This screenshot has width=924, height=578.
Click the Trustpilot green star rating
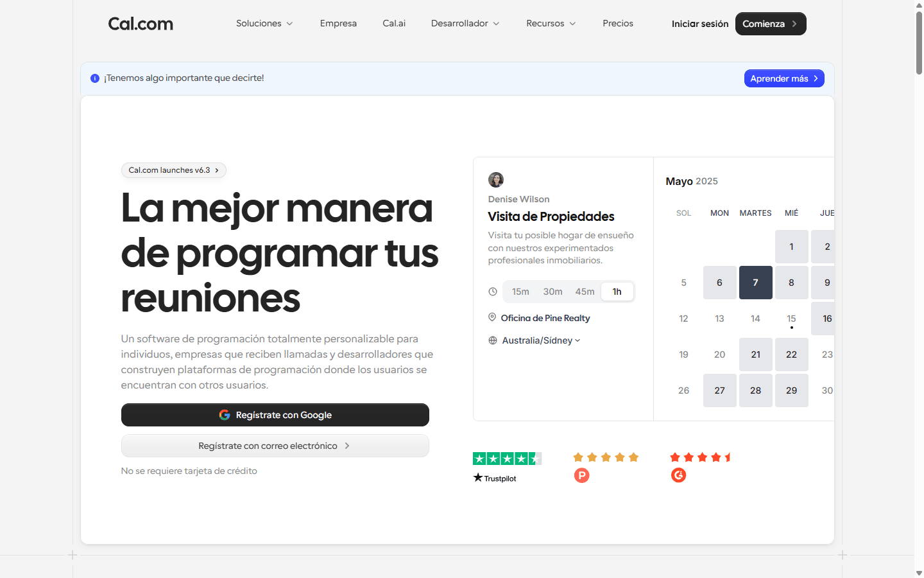[x=508, y=459]
